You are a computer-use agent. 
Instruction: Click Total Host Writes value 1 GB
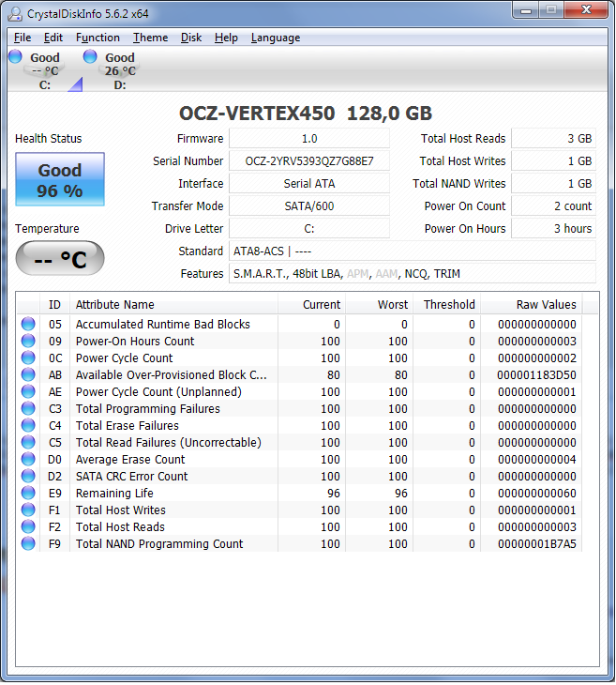tap(553, 161)
